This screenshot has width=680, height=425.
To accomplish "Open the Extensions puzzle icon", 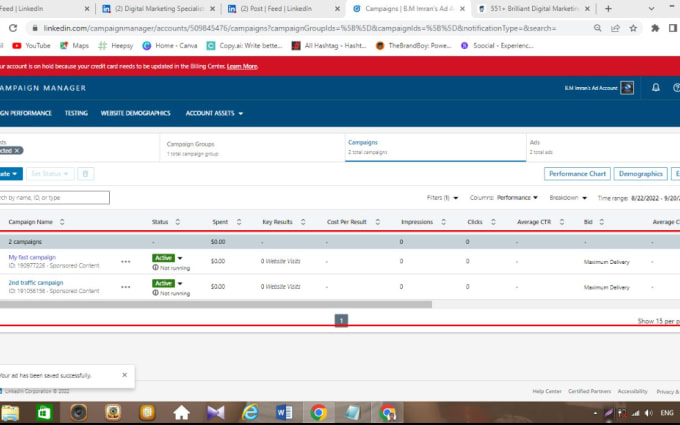I will [655, 28].
